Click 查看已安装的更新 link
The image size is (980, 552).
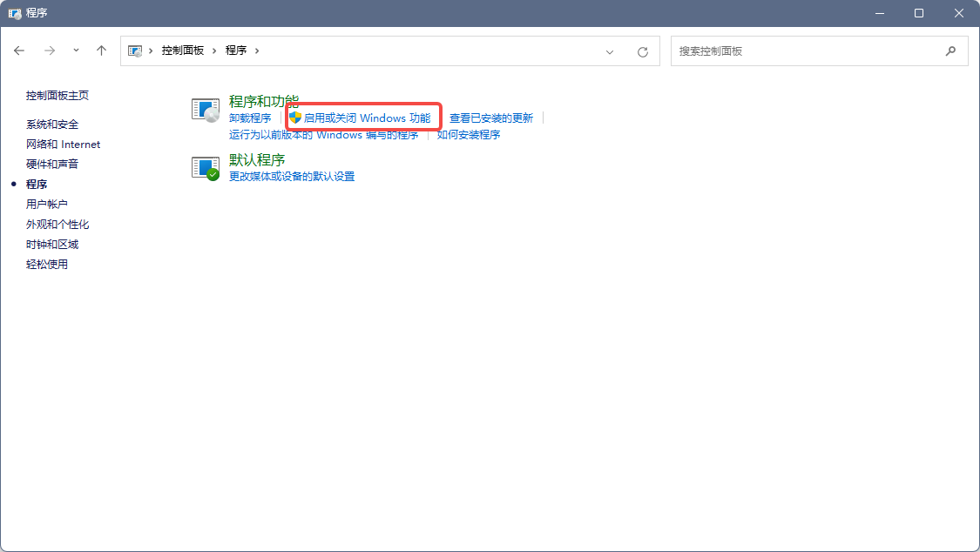[x=491, y=118]
